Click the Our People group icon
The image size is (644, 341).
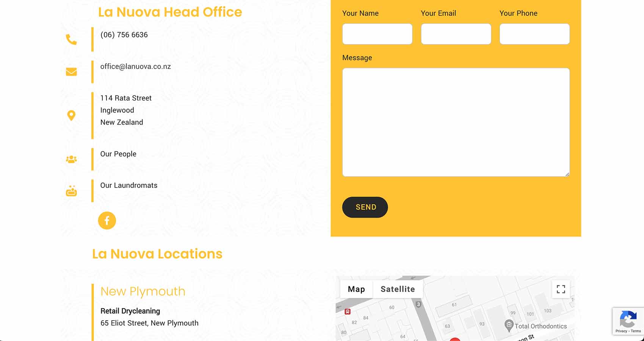tap(71, 159)
